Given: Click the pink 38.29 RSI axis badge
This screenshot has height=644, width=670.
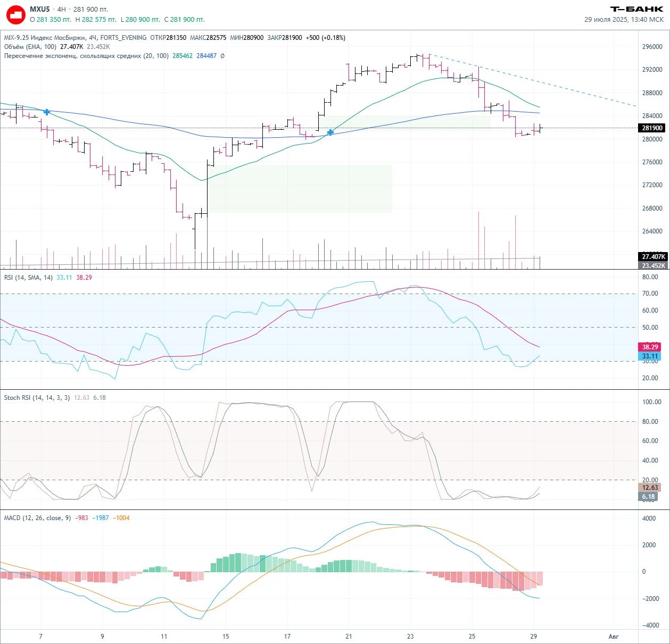Looking at the screenshot, I should [650, 347].
